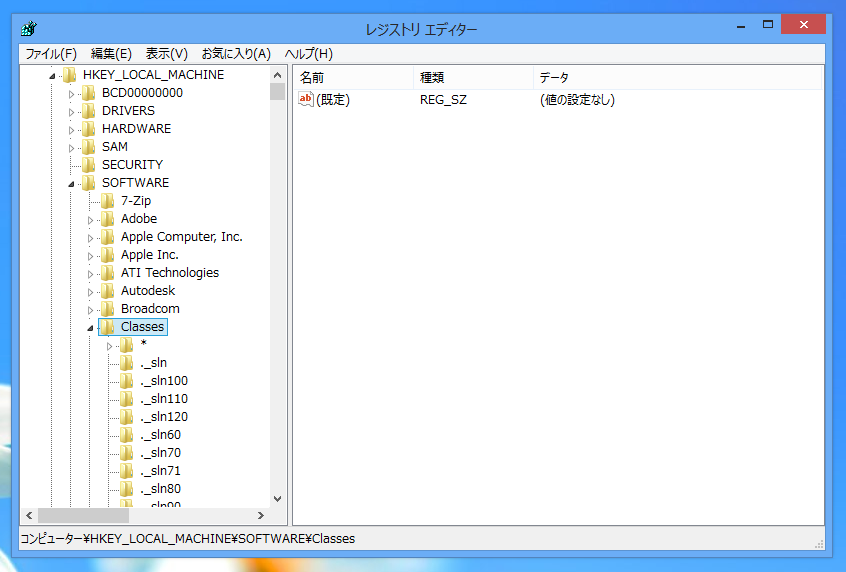
Task: Expand the Apple Inc. key
Action: point(90,256)
